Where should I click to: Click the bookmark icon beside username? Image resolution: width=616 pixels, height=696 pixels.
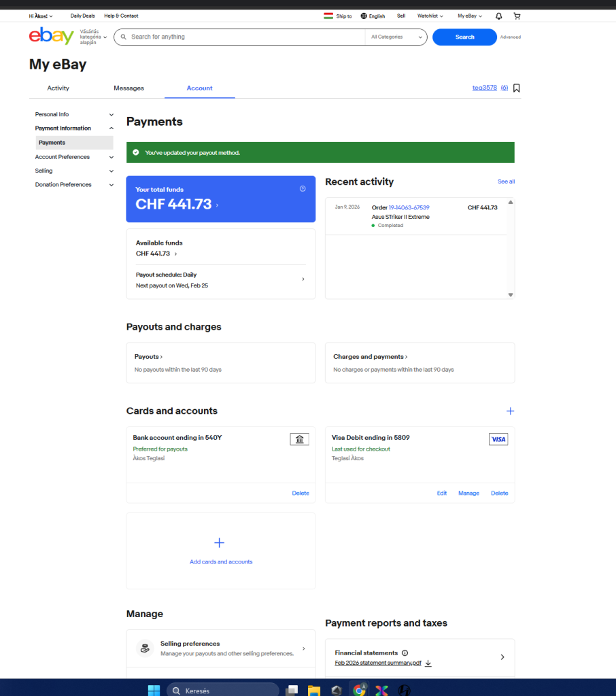tap(517, 88)
